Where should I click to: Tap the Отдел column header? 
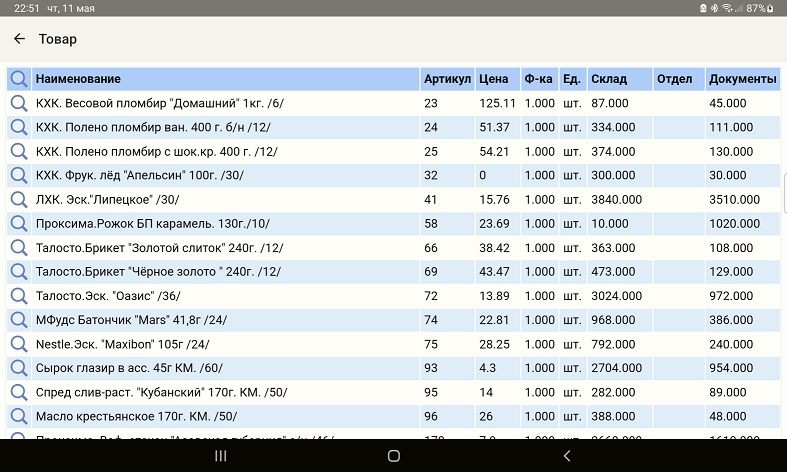pyautogui.click(x=677, y=79)
